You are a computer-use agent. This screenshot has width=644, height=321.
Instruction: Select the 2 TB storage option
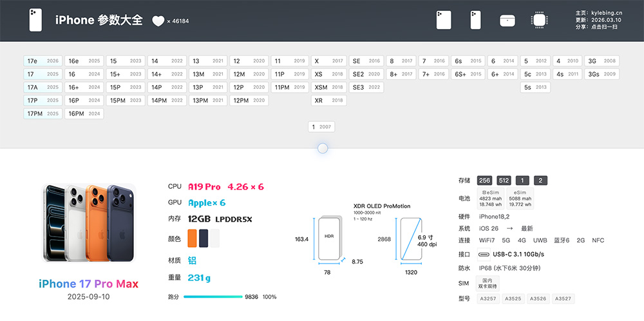coord(540,180)
